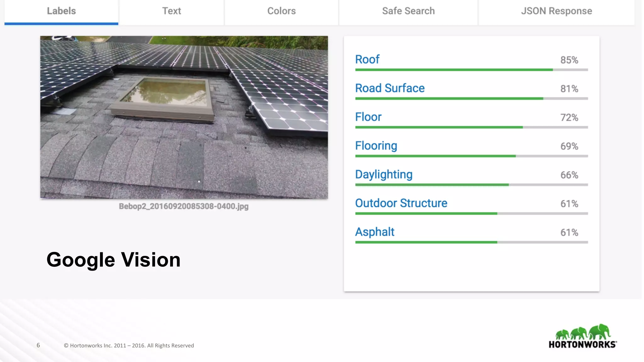Open the Safe Search tab
Viewport: 644px width, 362px height.
408,11
